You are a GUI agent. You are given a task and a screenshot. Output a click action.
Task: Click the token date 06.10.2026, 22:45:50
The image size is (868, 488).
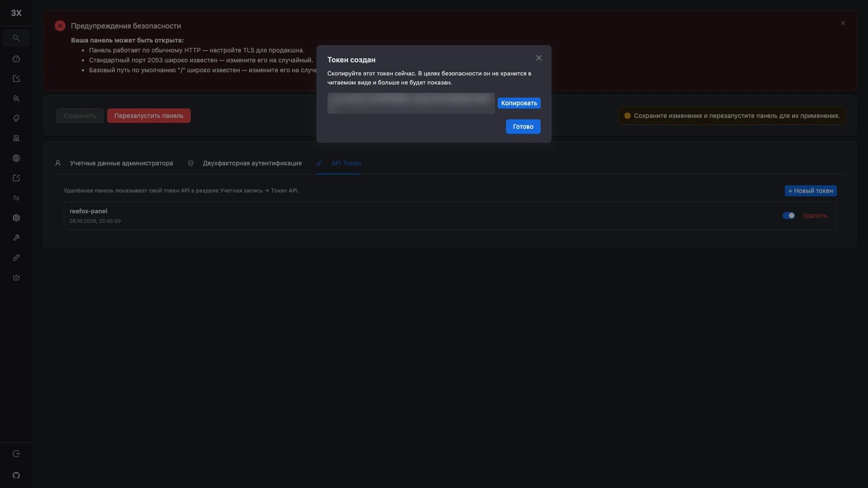tap(95, 221)
